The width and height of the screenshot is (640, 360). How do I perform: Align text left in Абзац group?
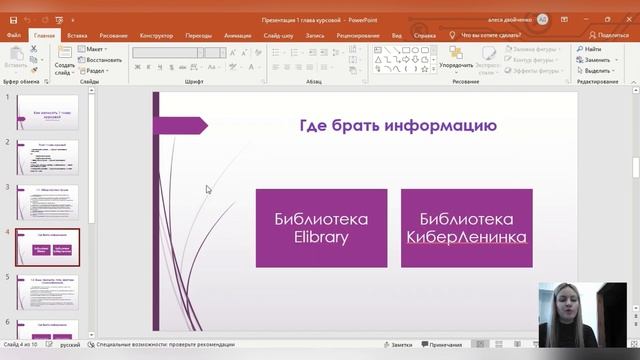(276, 67)
